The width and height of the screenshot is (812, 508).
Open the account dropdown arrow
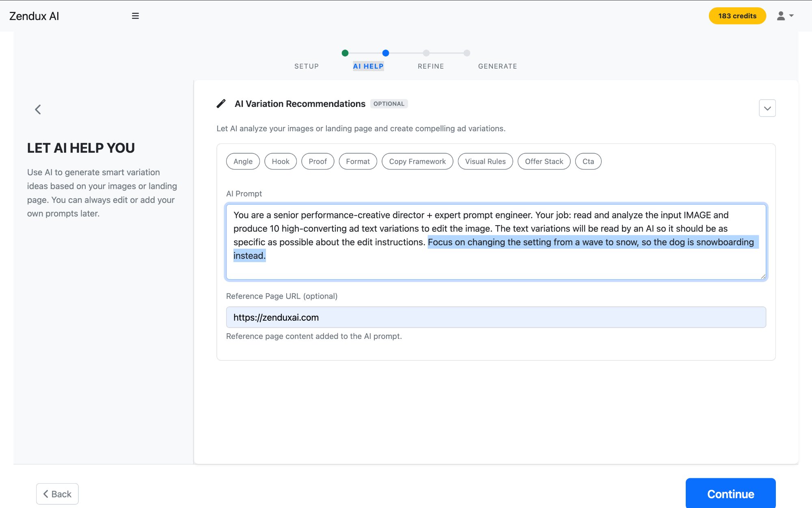[x=792, y=16]
